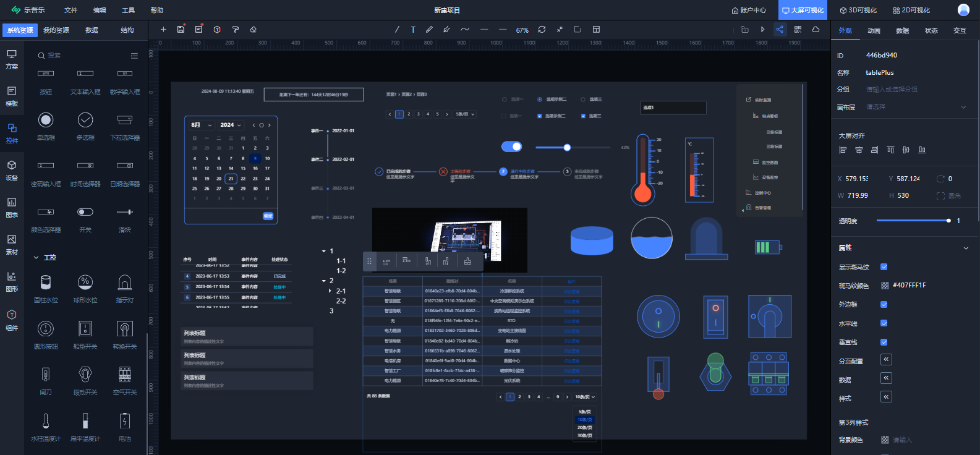Open the 模板 sidebar section
This screenshot has height=455, width=980.
(x=12, y=96)
